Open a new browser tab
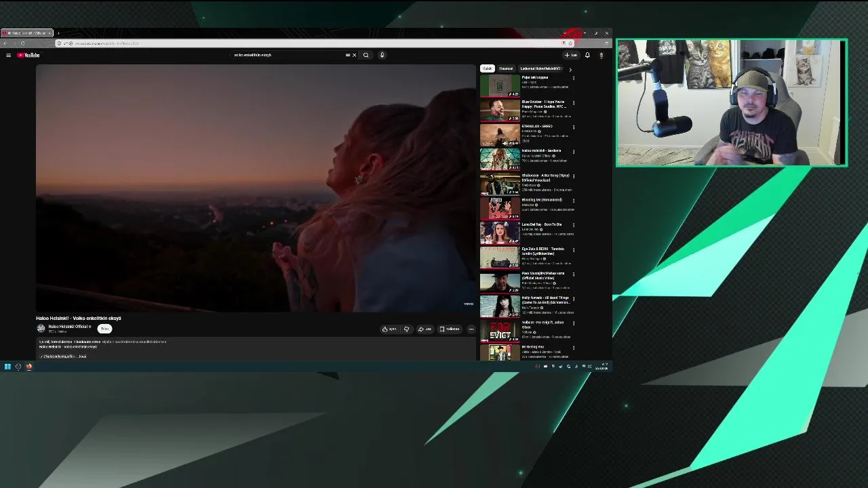 (x=58, y=33)
